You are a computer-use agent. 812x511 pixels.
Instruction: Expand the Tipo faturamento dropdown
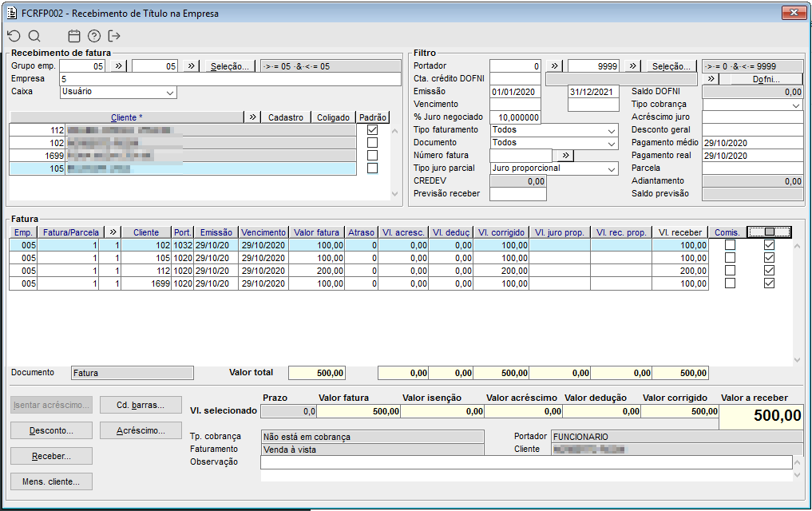pyautogui.click(x=612, y=130)
